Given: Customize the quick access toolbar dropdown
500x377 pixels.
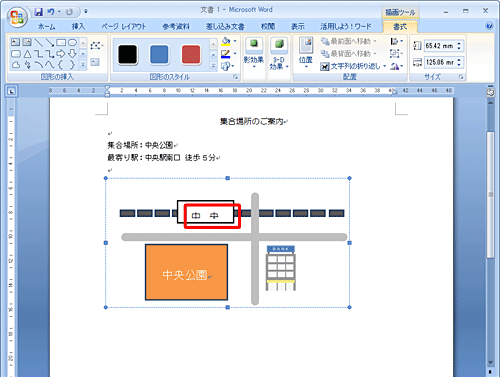Looking at the screenshot, I should tap(86, 12).
